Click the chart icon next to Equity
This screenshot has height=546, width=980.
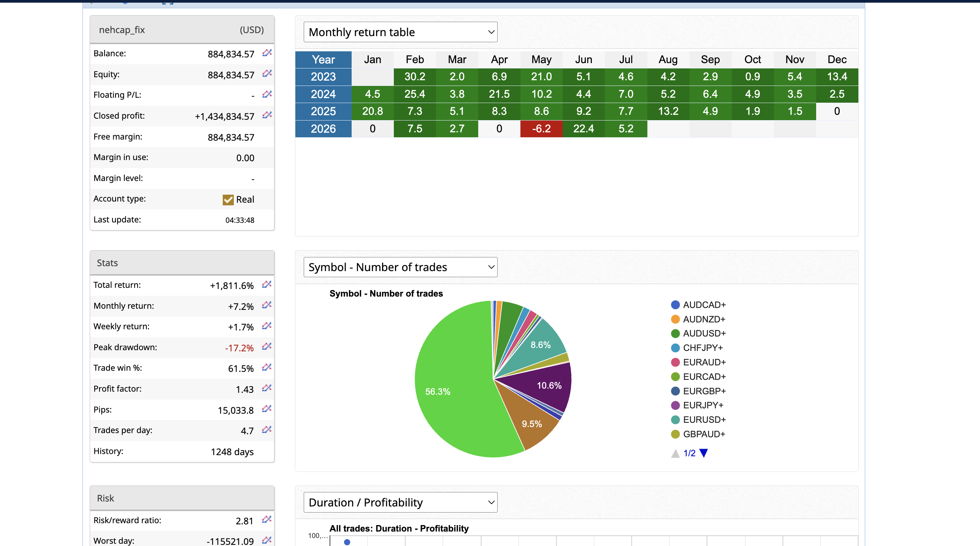click(x=267, y=73)
